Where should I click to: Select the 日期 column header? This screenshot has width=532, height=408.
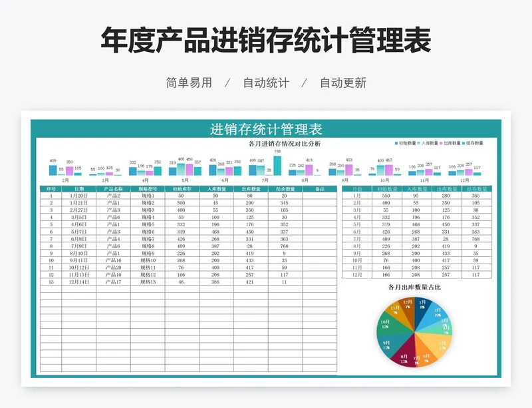pos(78,189)
